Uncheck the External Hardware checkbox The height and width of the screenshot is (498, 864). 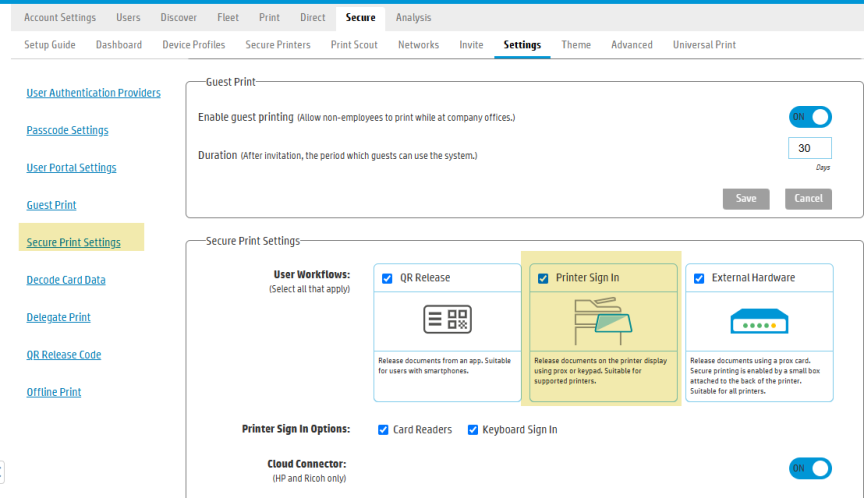tap(699, 279)
